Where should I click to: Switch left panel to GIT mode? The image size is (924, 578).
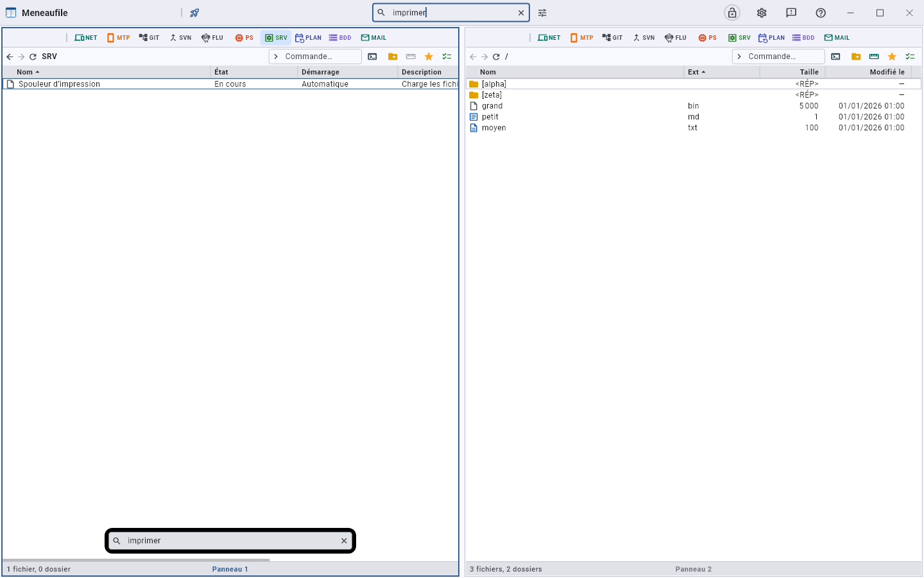(x=149, y=38)
